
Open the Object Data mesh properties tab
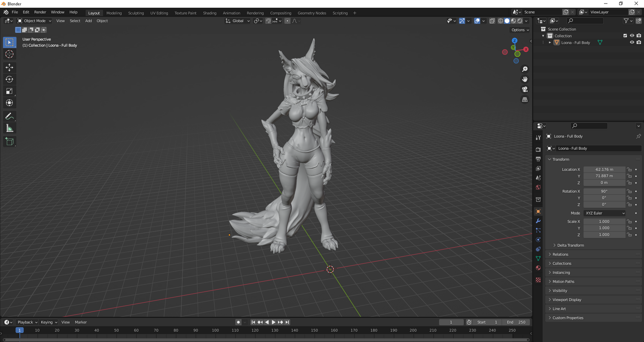click(x=538, y=258)
